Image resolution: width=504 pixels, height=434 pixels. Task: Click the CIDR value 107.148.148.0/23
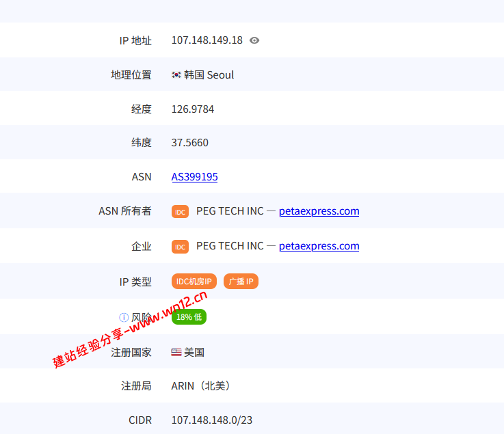[212, 420]
